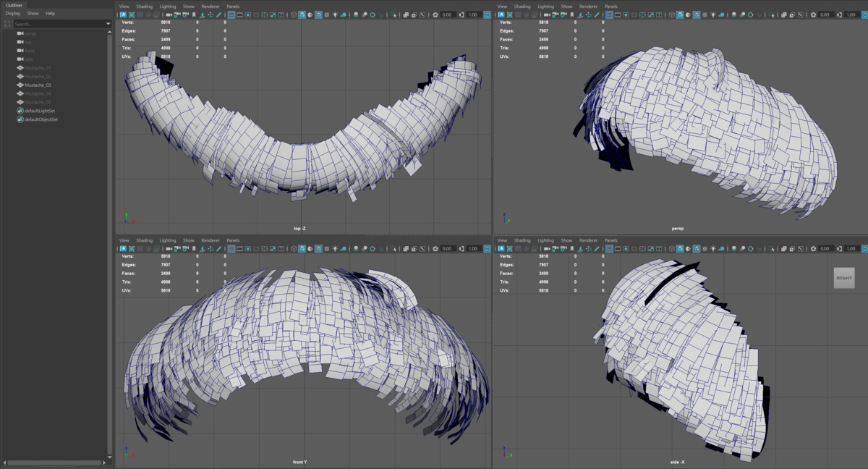The height and width of the screenshot is (469, 868).
Task: Toggle grid display in top viewport toolbar
Action: pos(231,14)
